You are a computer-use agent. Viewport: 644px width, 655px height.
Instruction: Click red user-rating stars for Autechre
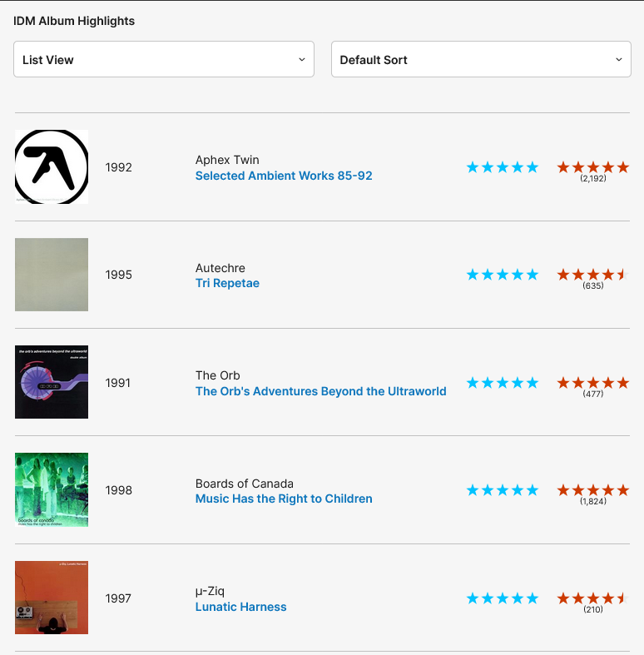click(592, 275)
